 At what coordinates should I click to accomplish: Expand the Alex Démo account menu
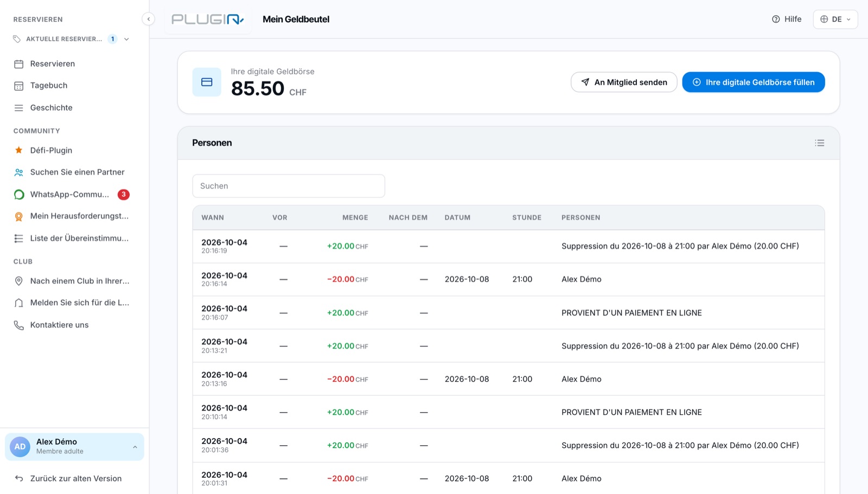(74, 446)
